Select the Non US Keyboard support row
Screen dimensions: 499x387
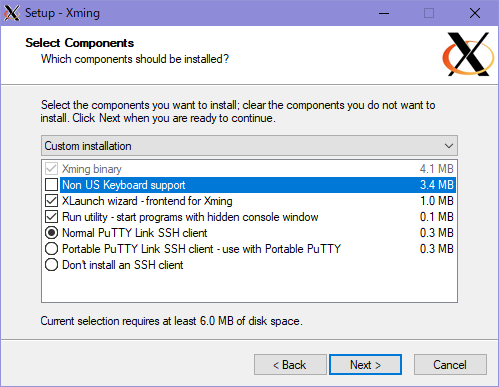click(x=258, y=185)
